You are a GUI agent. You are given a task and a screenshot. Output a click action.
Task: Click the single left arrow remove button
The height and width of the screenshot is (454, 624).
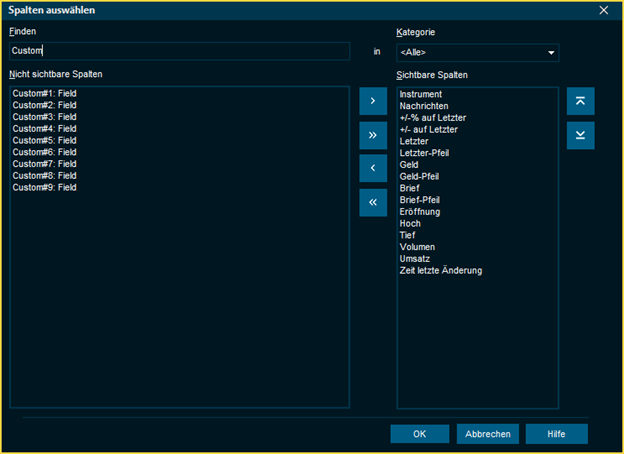tap(372, 168)
